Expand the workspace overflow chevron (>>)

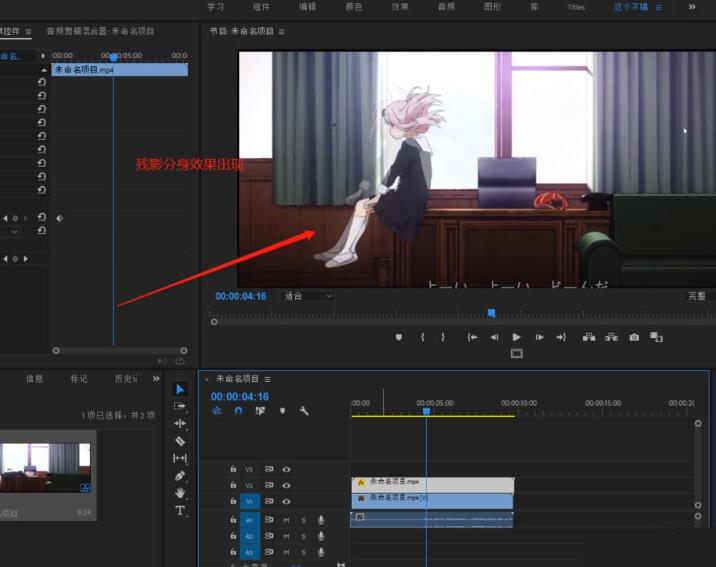coord(692,7)
